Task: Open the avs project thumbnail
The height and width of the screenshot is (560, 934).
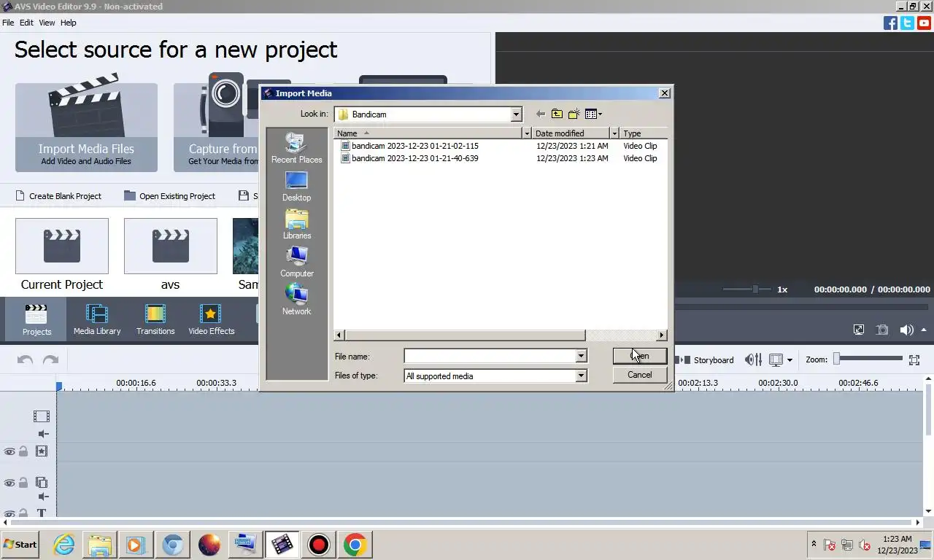Action: pos(171,246)
